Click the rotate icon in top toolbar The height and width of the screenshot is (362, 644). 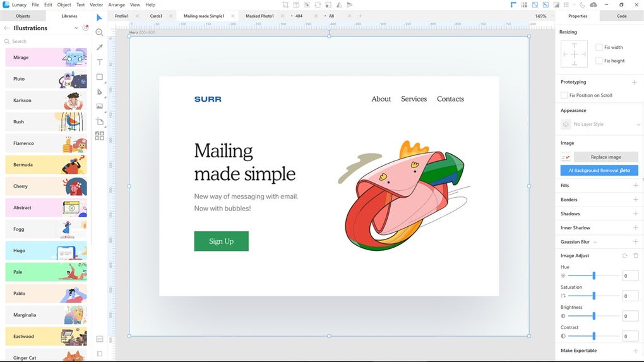(318, 5)
